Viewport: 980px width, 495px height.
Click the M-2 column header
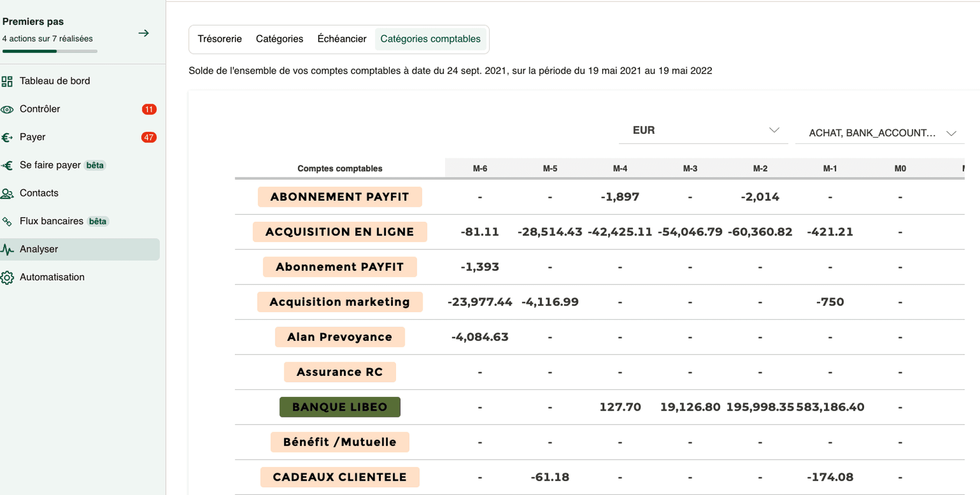[760, 169]
